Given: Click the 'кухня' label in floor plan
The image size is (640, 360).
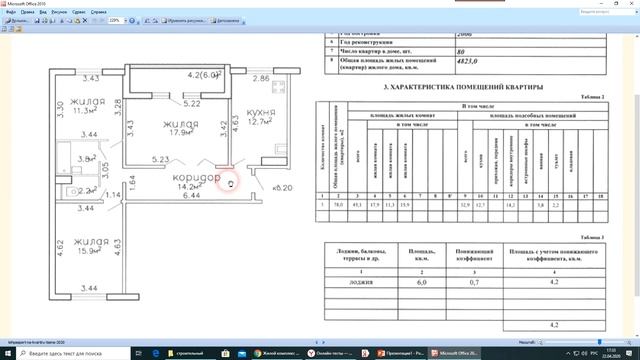Looking at the screenshot, I should pyautogui.click(x=261, y=112).
